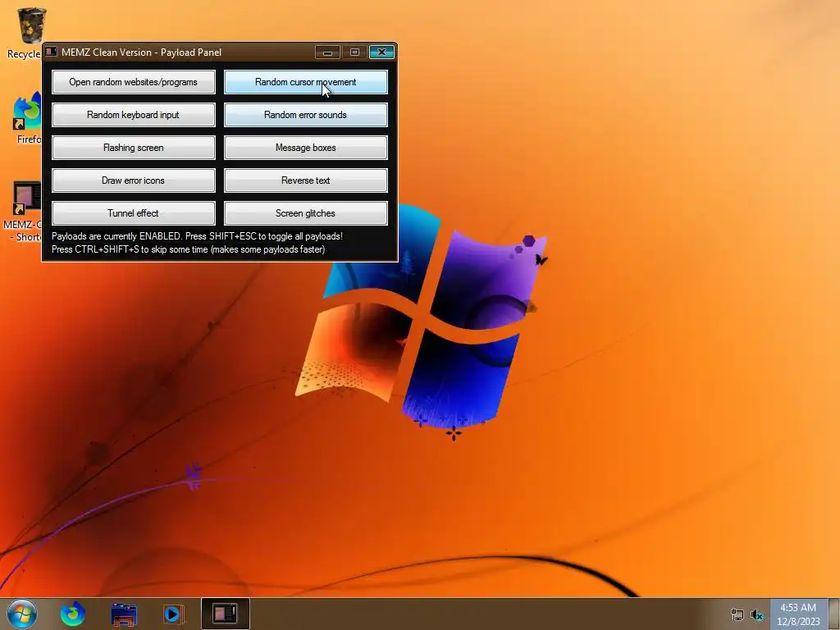Launch Firefox from the taskbar
Screen dimensions: 840x630
[73, 614]
